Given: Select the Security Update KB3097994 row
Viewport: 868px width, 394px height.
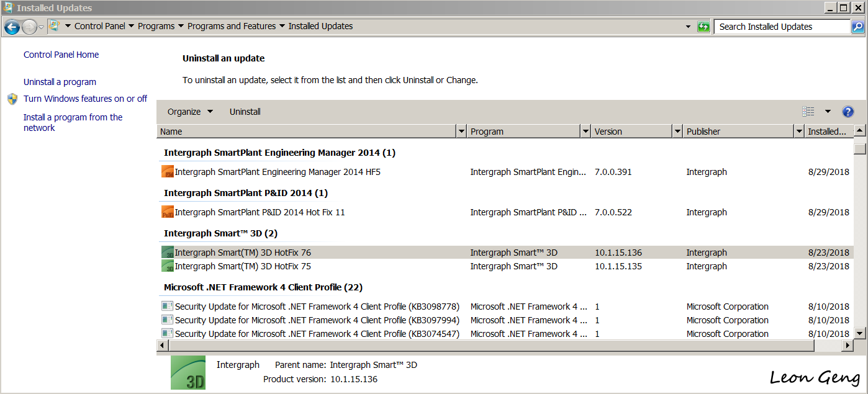Looking at the screenshot, I should pos(505,320).
